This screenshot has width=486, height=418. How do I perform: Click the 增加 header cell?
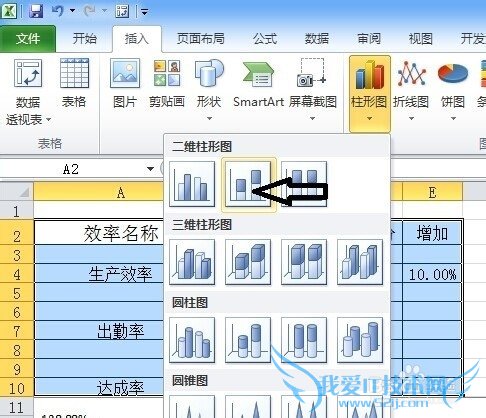click(x=432, y=232)
